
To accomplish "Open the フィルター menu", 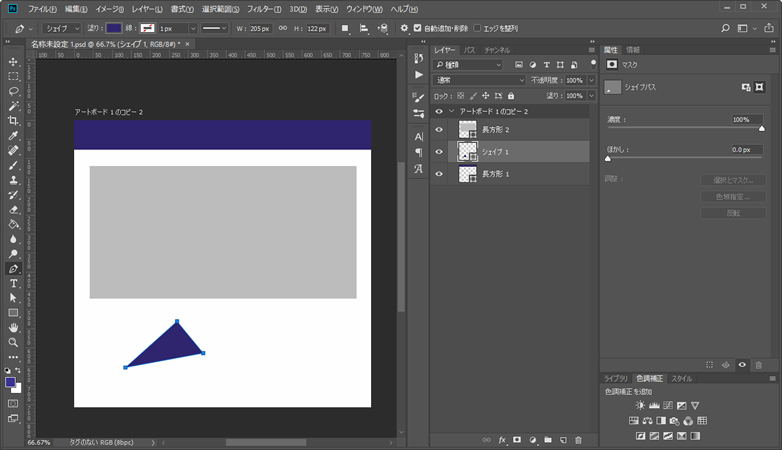I will click(264, 9).
